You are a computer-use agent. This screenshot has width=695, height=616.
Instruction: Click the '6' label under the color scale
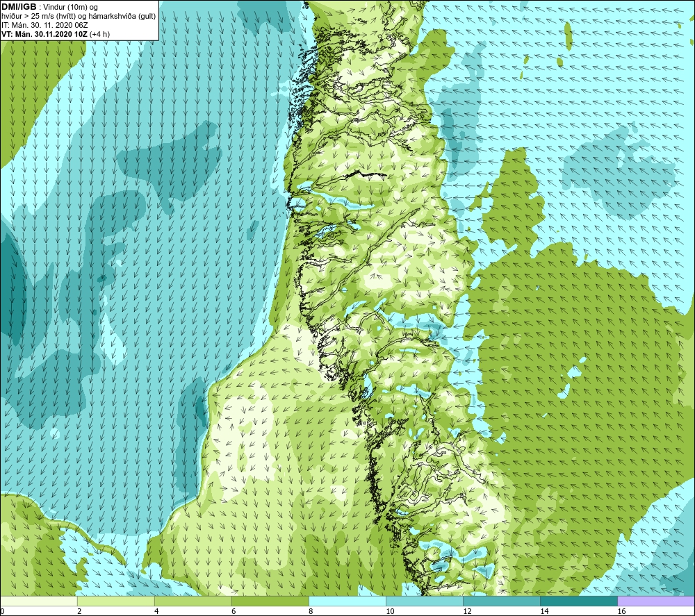[x=234, y=612]
